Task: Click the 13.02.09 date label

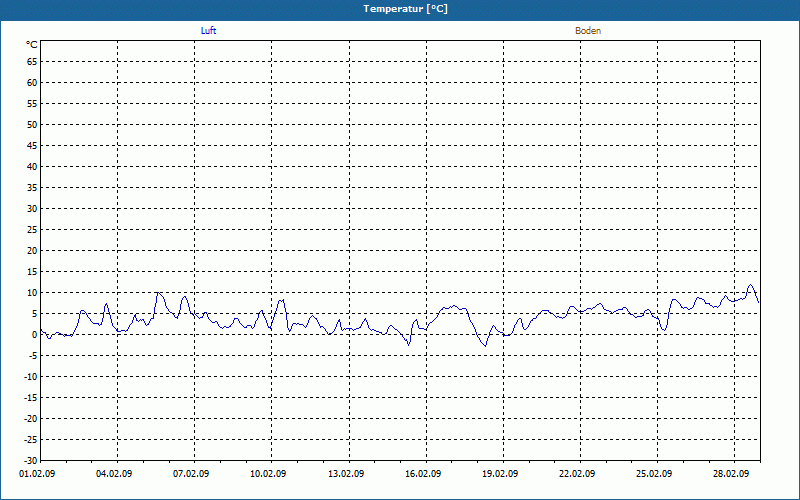Action: coord(346,474)
